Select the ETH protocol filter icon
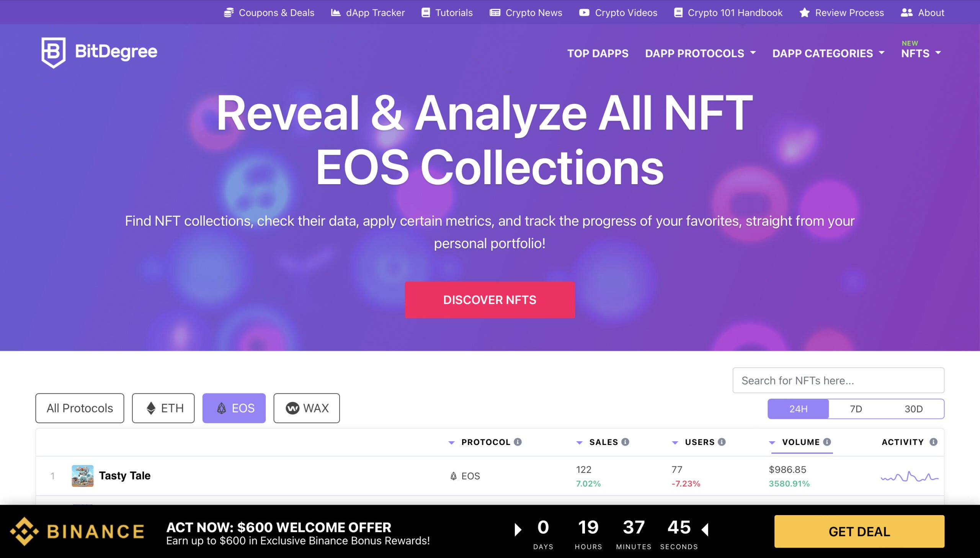 [152, 407]
